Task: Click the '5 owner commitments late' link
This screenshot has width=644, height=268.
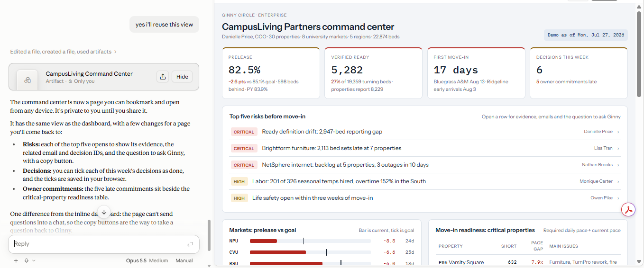Action: (x=564, y=82)
